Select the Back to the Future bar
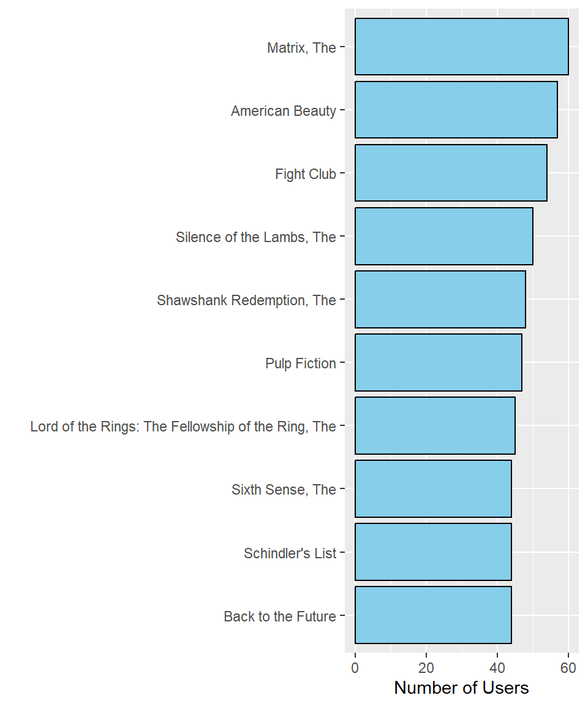Screen dimensions: 588x706 tap(433, 615)
